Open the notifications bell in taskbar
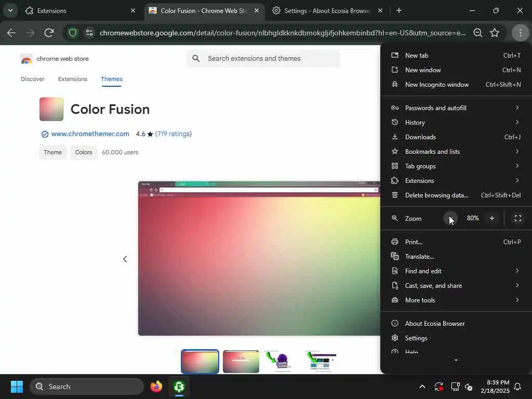 [x=518, y=387]
